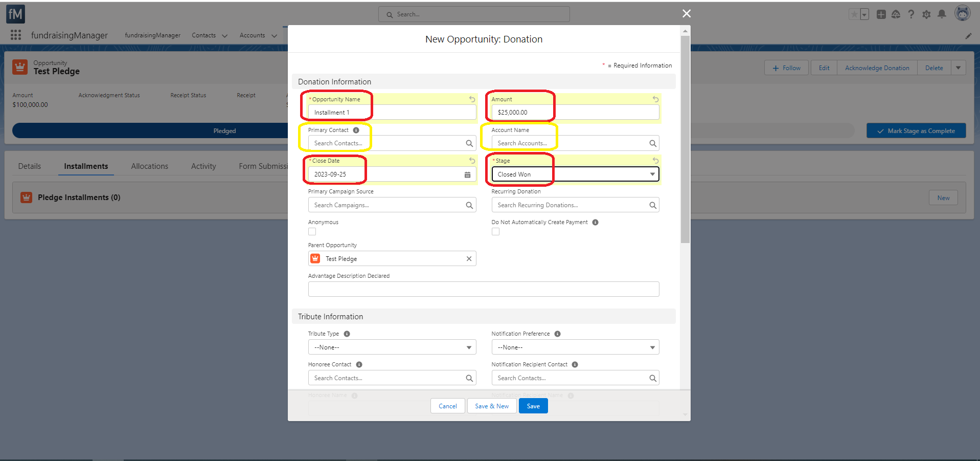The width and height of the screenshot is (980, 461).
Task: Follow the Test Pledge record
Action: [786, 68]
